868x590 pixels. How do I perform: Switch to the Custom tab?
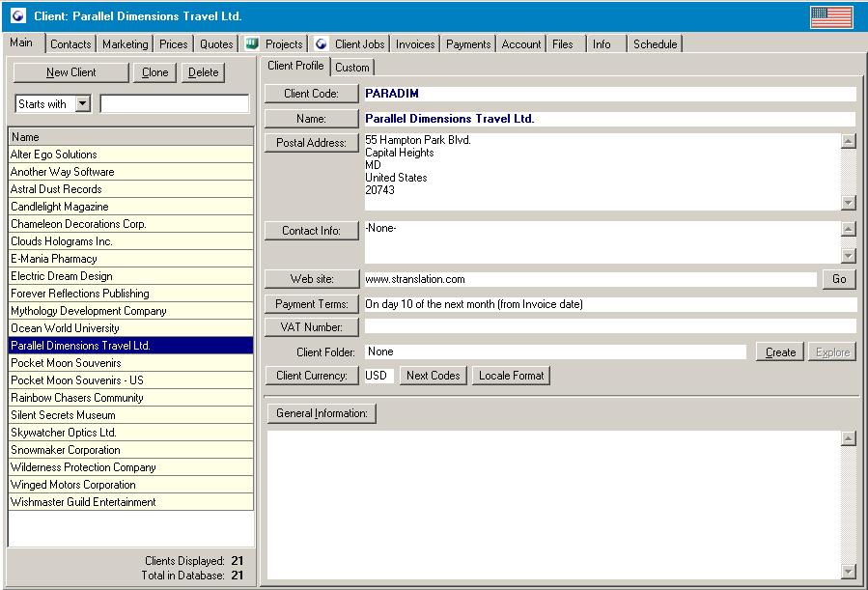coord(351,68)
